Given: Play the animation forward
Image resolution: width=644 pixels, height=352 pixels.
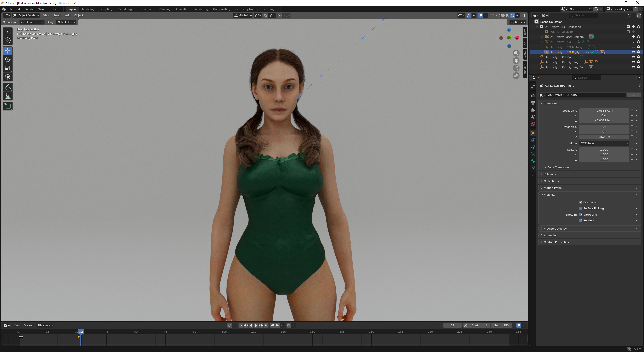Looking at the screenshot, I should coord(256,325).
